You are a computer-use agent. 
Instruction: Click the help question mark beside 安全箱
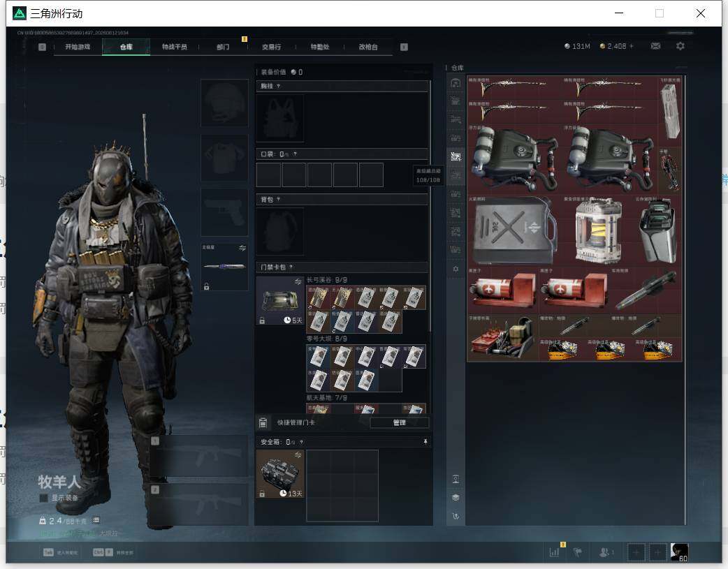point(301,443)
